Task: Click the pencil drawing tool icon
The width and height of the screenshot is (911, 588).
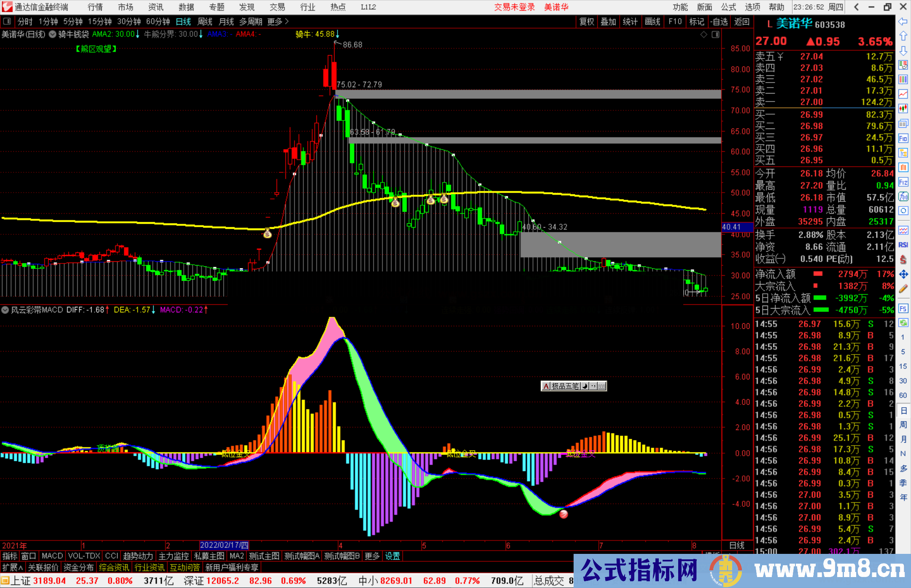Action: (x=903, y=289)
